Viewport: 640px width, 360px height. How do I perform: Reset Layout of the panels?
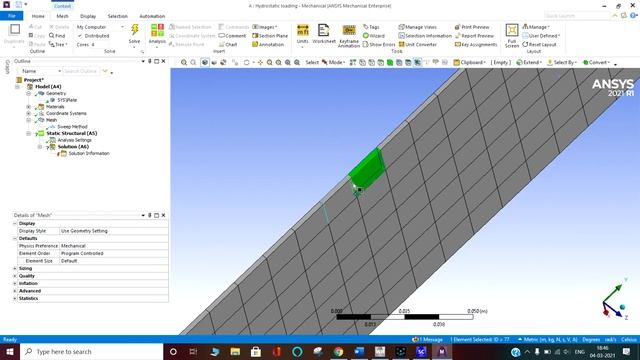coord(539,44)
